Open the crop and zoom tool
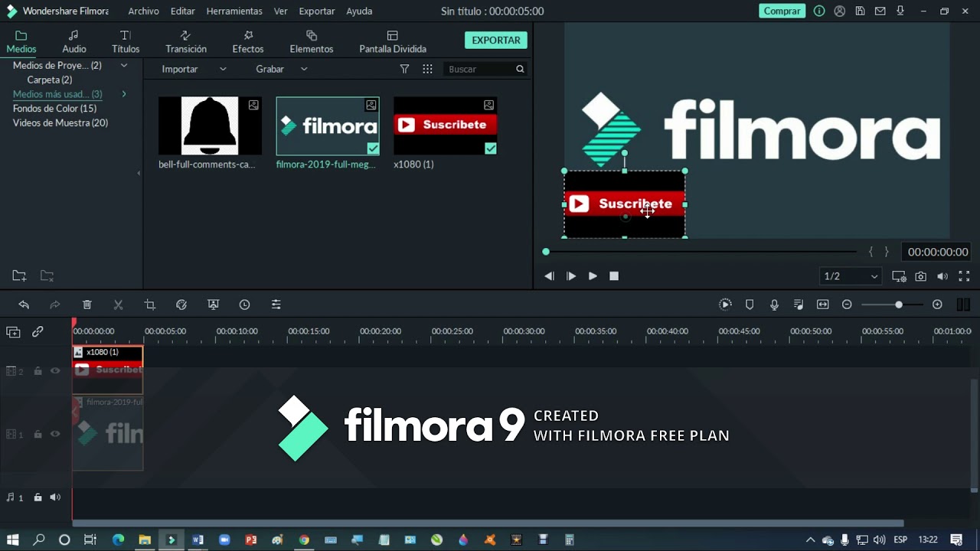Viewport: 980px width, 551px height. (x=150, y=305)
